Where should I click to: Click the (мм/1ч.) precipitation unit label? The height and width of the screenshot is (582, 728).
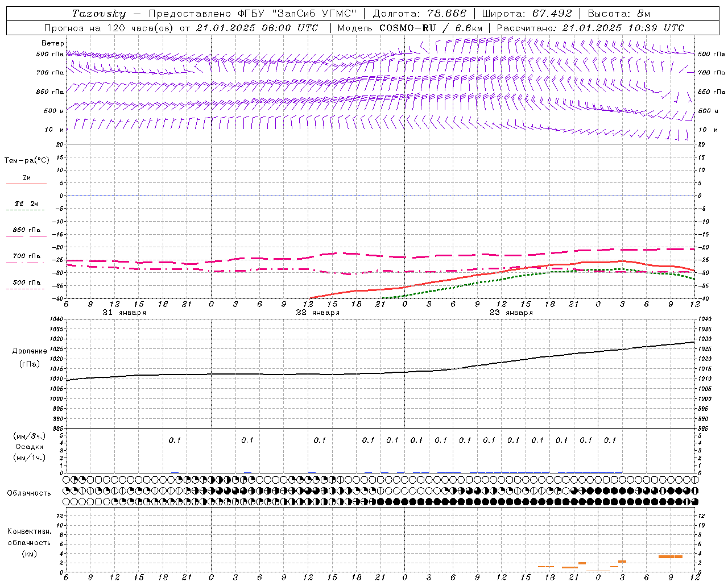click(x=29, y=458)
